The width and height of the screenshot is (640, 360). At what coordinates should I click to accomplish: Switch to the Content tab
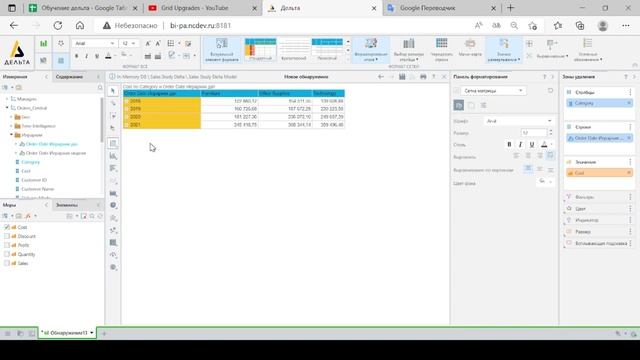coord(69,77)
